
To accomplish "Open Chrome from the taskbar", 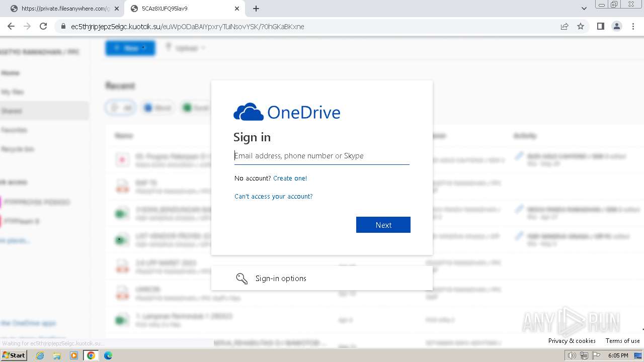I will [x=91, y=355].
